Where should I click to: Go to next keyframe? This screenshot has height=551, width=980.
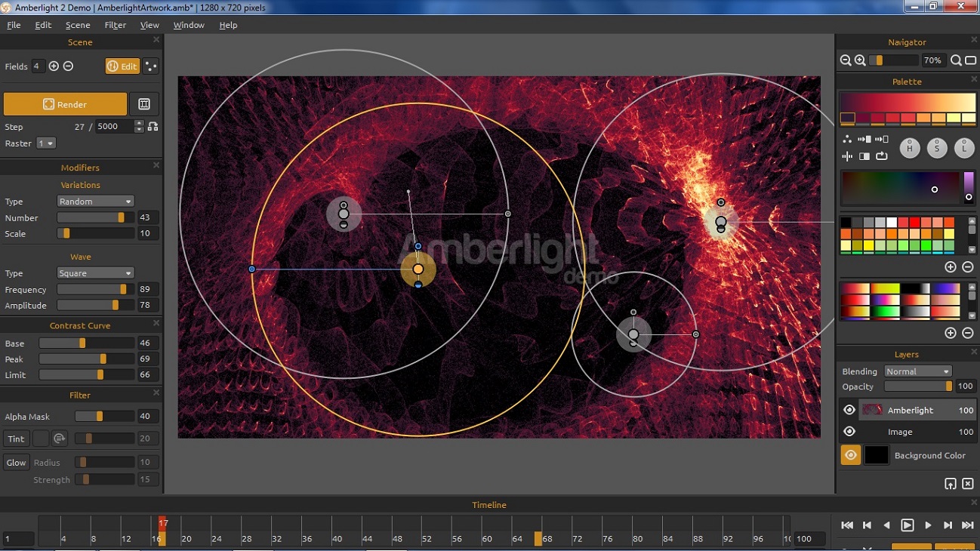(948, 525)
